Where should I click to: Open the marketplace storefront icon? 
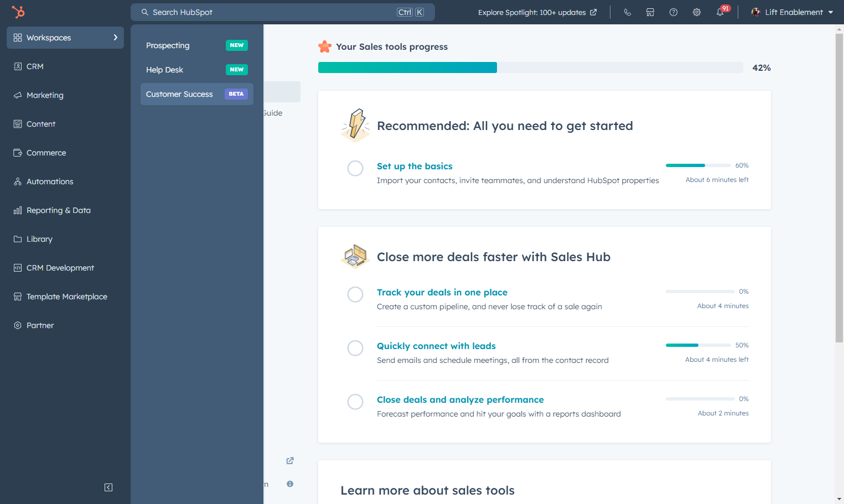(x=650, y=12)
